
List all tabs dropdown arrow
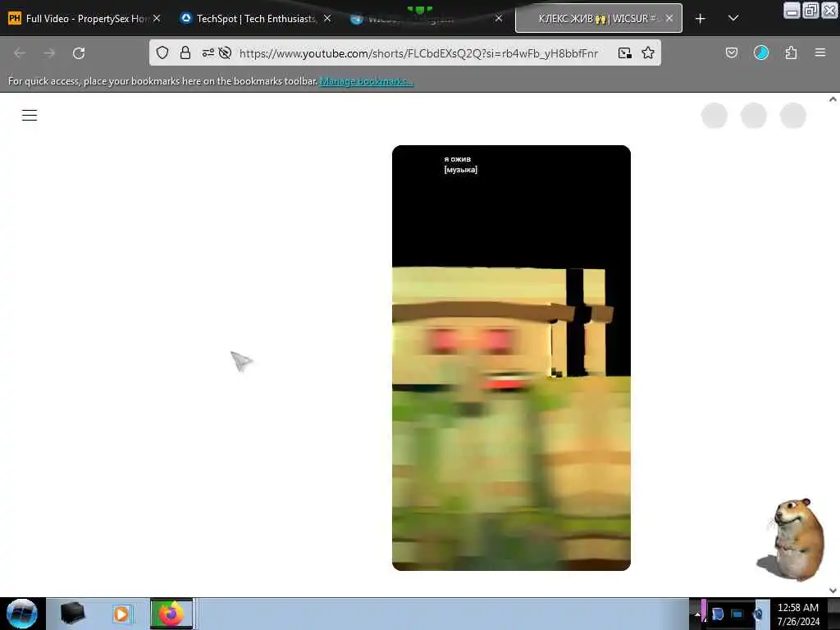pos(733,18)
